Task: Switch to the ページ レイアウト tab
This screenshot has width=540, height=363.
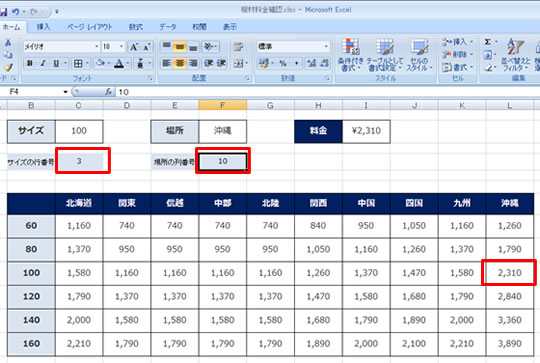Action: point(90,27)
